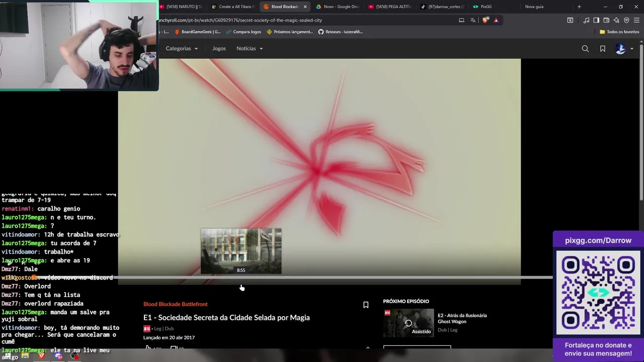644x362 pixels.
Task: Click the 8:55 preview thumbnail above timeline
Action: [x=241, y=251]
